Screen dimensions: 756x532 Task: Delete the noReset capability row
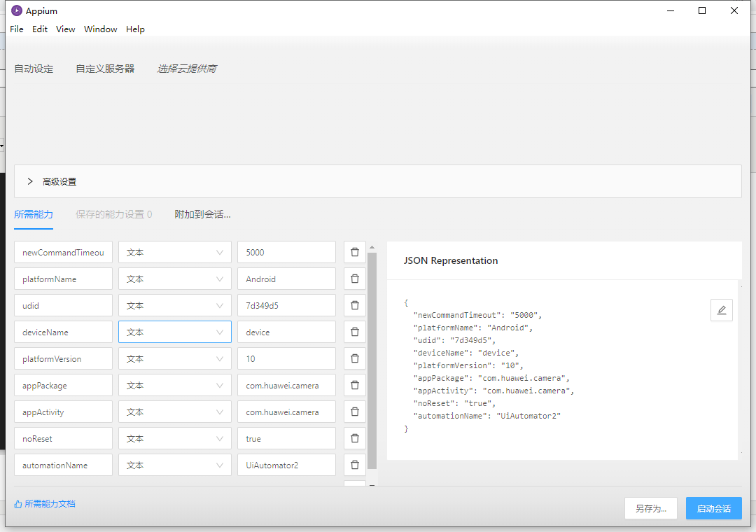355,438
